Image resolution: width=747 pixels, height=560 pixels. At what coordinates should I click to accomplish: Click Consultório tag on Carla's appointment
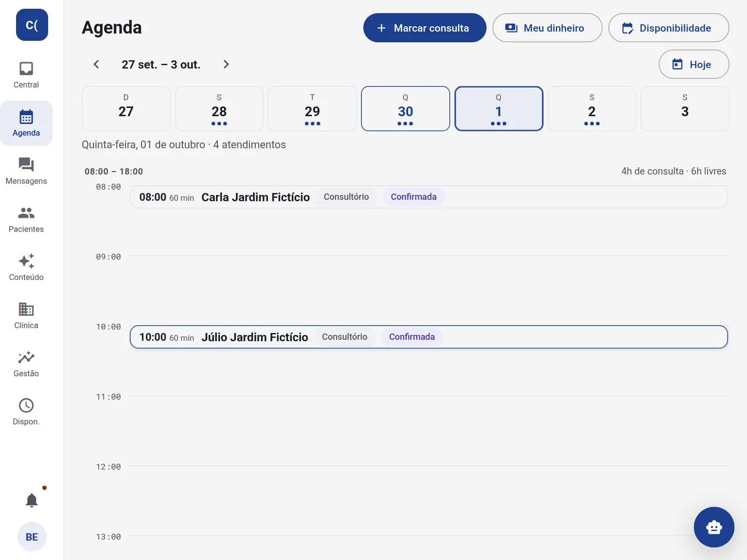[346, 197]
